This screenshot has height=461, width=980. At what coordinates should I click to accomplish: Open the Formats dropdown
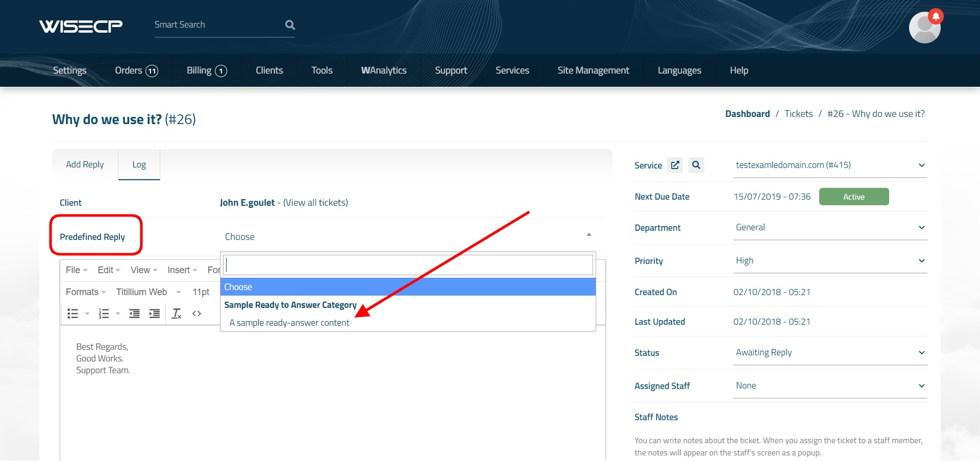[x=86, y=292]
